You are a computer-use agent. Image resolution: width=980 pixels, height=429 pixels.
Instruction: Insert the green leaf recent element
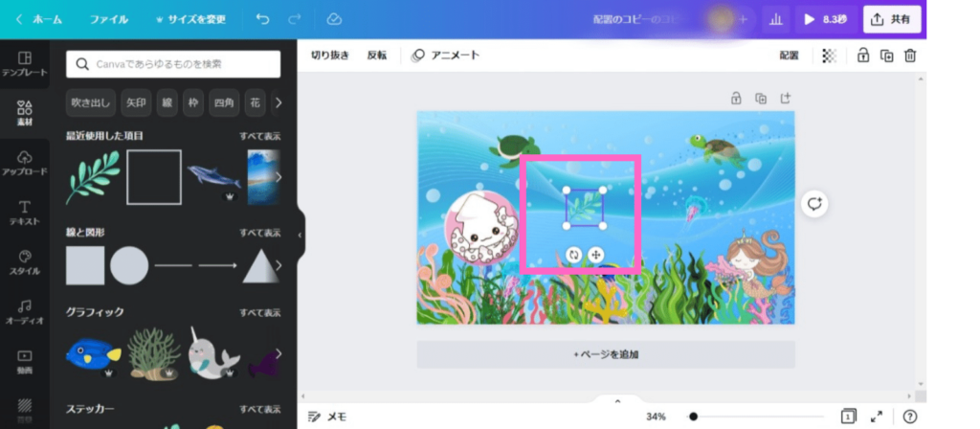click(x=93, y=177)
